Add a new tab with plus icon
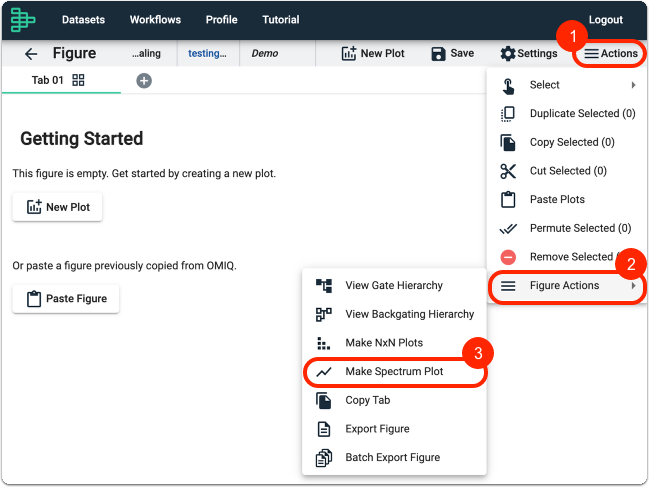The width and height of the screenshot is (649, 487). 144,81
